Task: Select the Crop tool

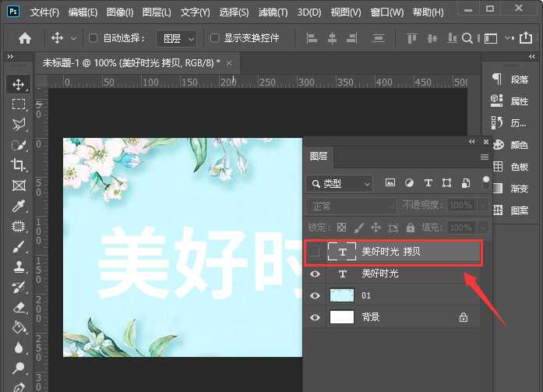Action: [x=19, y=164]
